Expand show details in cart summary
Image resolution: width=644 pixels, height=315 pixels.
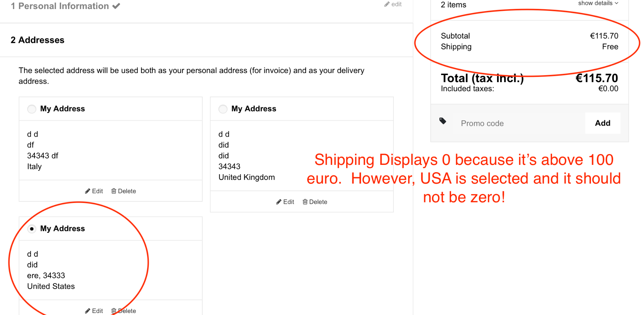tap(595, 3)
